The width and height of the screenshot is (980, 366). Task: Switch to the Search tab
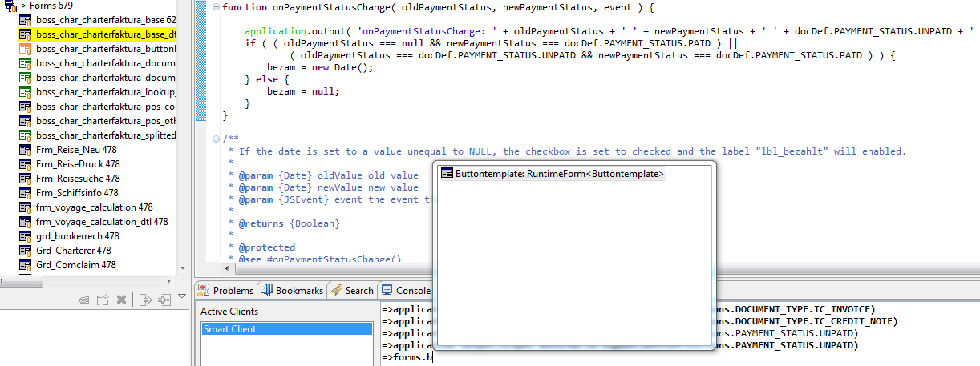351,290
